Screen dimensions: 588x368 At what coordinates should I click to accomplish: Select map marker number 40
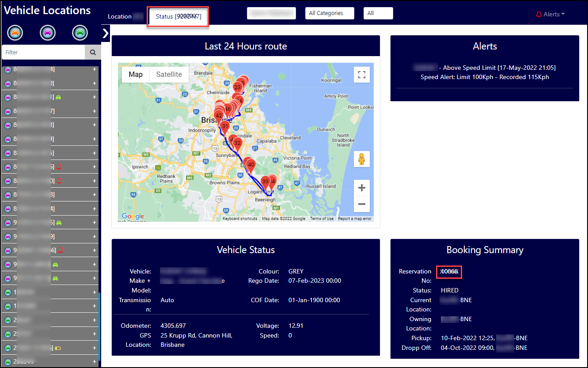click(251, 166)
